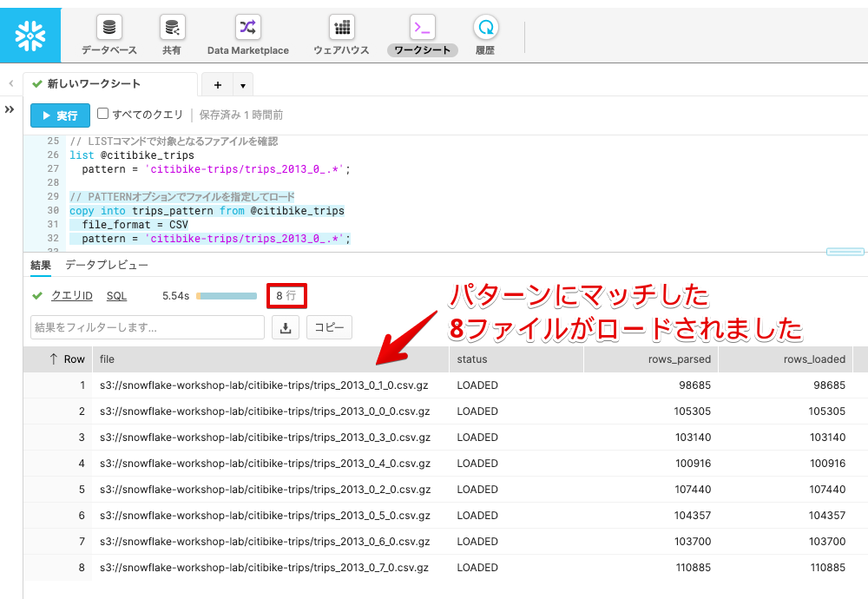Click rows_parsed value 98685
Image resolution: width=868 pixels, height=599 pixels.
coord(694,385)
